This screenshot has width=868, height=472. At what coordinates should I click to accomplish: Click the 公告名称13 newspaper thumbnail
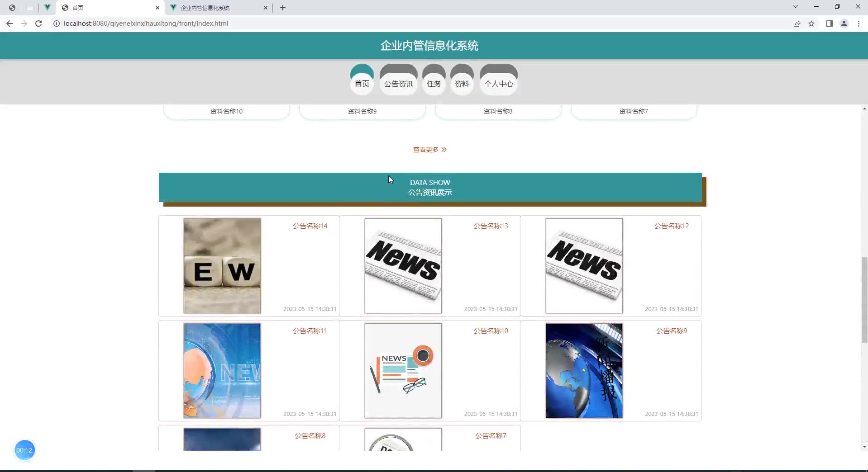[x=403, y=266]
